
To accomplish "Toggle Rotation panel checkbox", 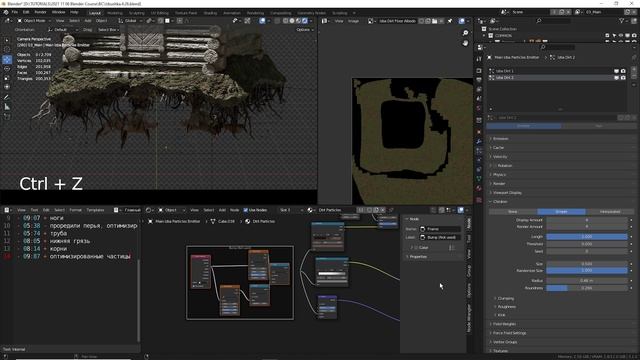I will click(x=494, y=166).
